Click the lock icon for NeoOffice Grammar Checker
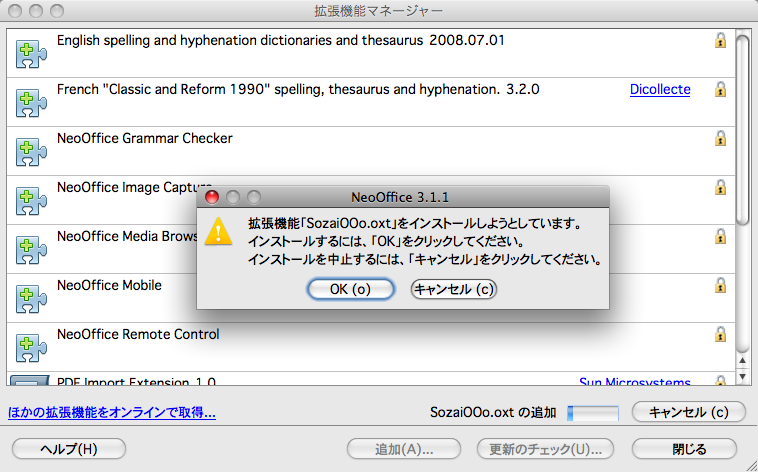 click(720, 139)
